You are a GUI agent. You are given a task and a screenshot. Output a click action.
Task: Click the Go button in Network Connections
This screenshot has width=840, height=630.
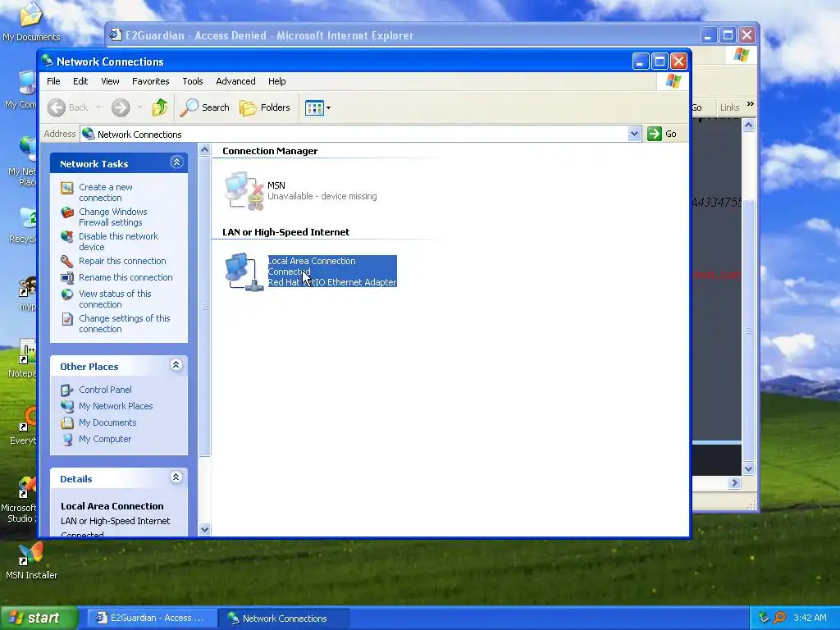point(662,134)
